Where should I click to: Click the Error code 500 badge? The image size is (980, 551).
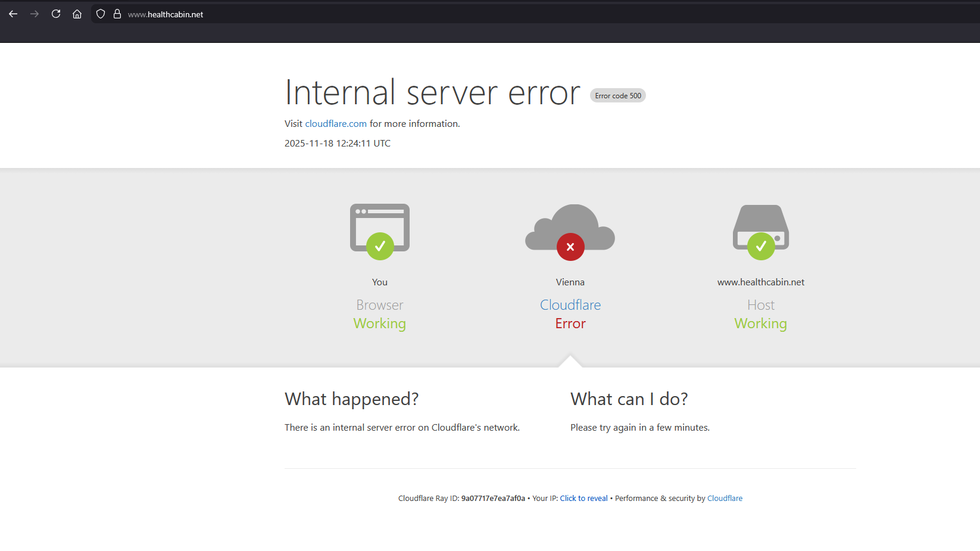click(618, 96)
